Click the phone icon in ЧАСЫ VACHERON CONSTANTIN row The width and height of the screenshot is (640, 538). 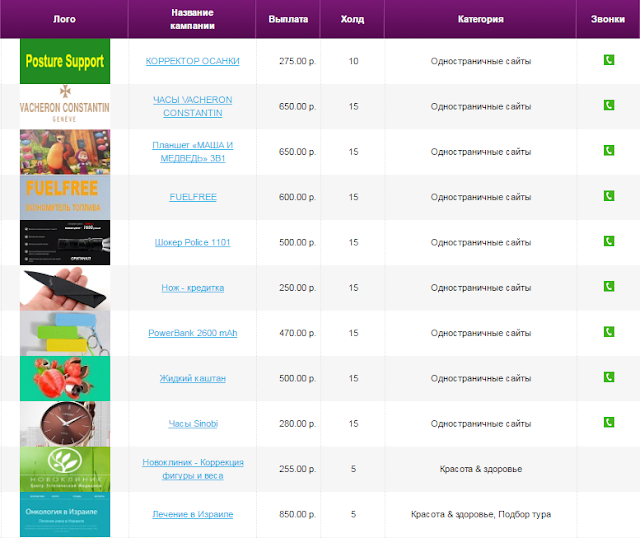point(609,105)
